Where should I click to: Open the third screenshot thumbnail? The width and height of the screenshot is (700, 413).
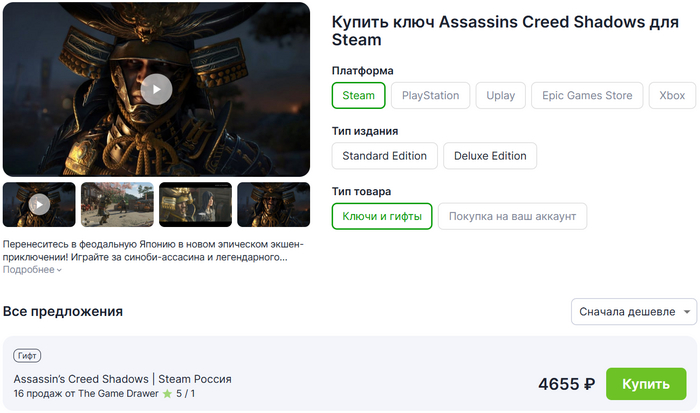click(195, 204)
